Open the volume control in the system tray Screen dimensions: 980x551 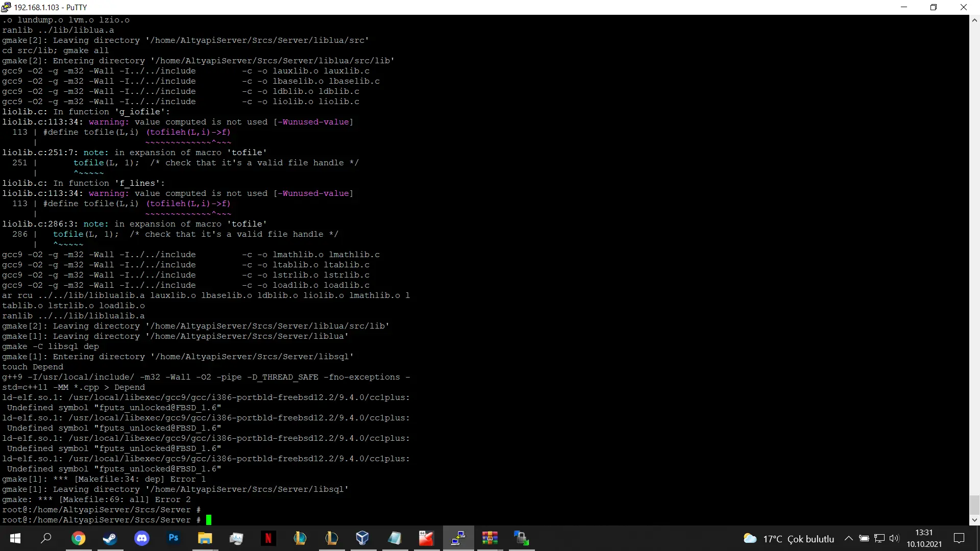[x=895, y=538]
